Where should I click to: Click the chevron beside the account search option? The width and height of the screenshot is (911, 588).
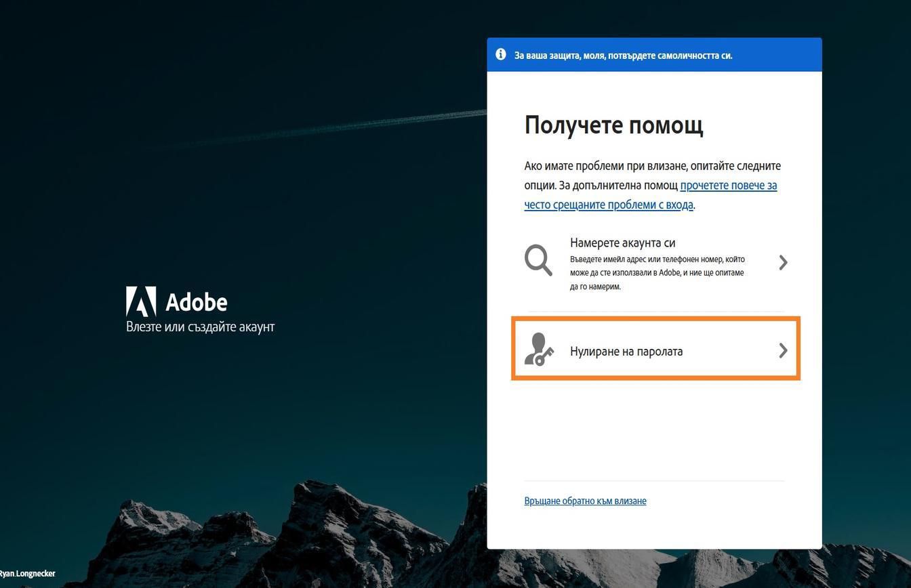click(783, 262)
